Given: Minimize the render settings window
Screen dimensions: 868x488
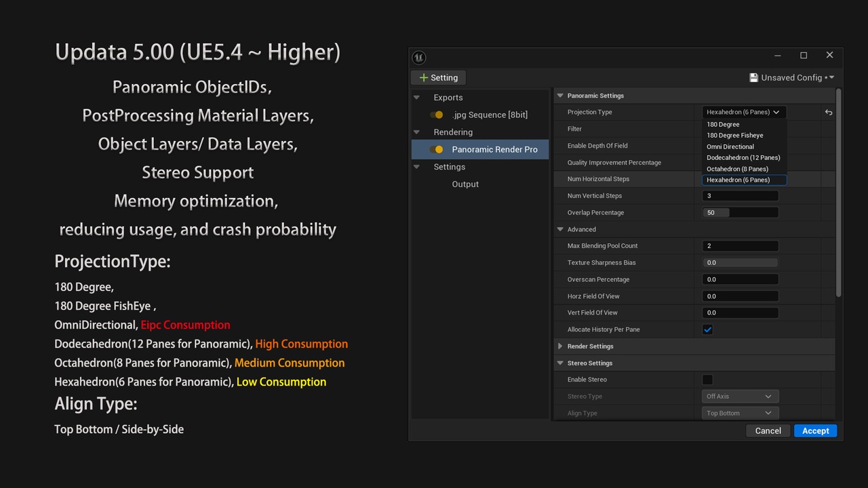Looking at the screenshot, I should tap(778, 56).
